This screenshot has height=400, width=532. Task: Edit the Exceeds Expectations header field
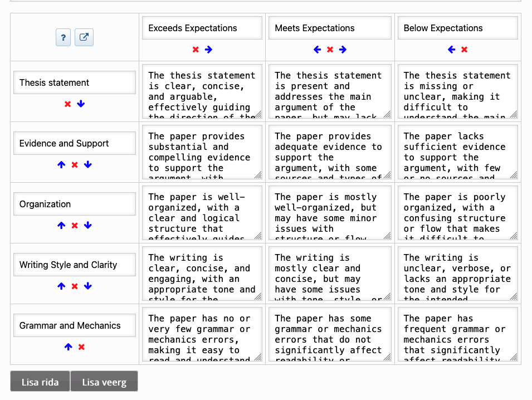click(202, 28)
